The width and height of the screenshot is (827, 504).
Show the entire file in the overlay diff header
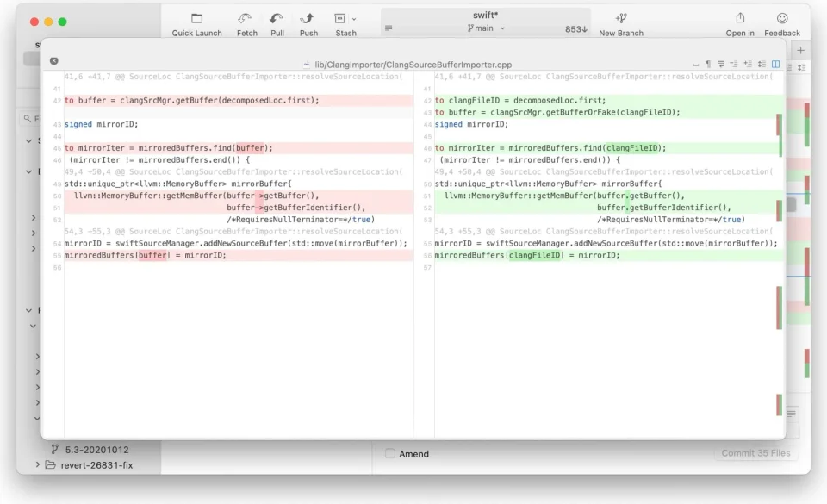[762, 65]
